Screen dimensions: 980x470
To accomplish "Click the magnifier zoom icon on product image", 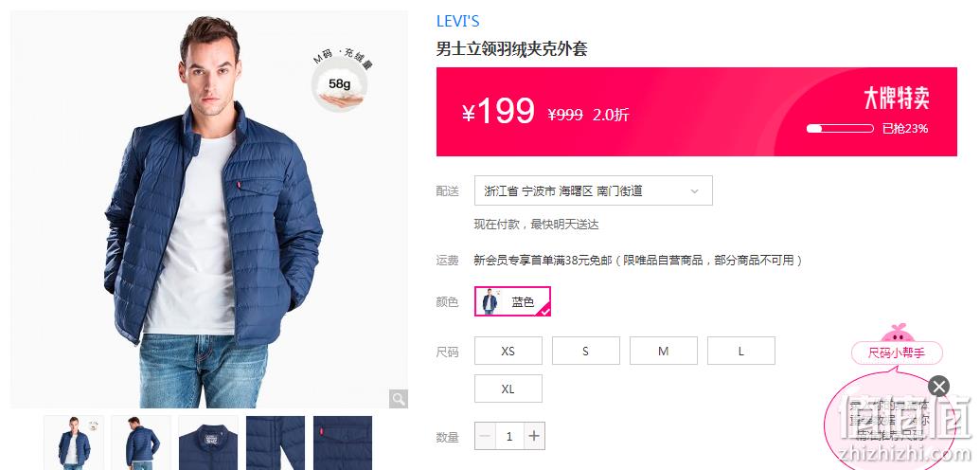I will point(398,399).
